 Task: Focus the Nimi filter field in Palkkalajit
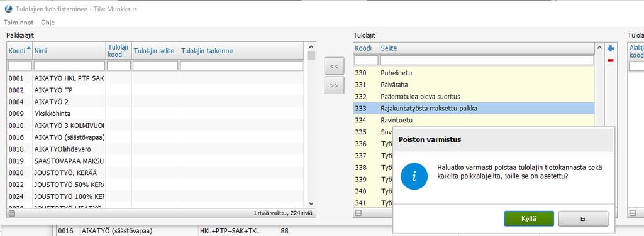69,65
